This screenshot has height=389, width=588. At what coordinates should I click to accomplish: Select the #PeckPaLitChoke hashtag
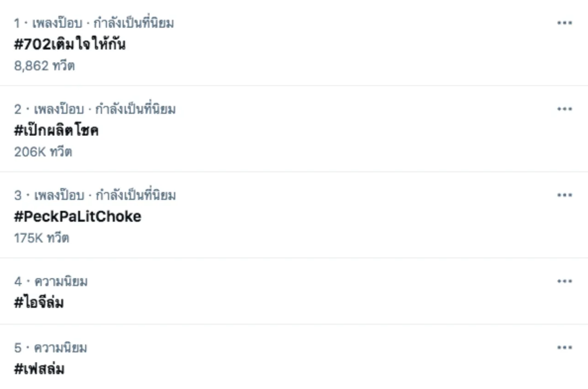(x=78, y=217)
